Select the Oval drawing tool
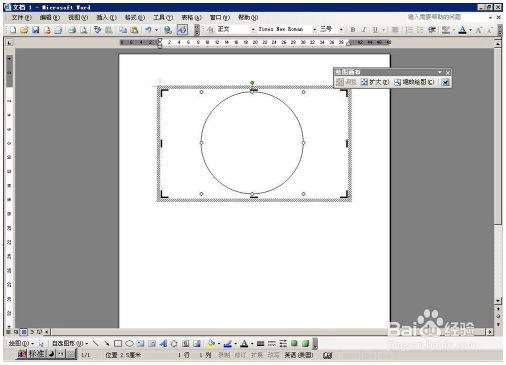Image resolution: width=506 pixels, height=365 pixels. click(x=129, y=343)
